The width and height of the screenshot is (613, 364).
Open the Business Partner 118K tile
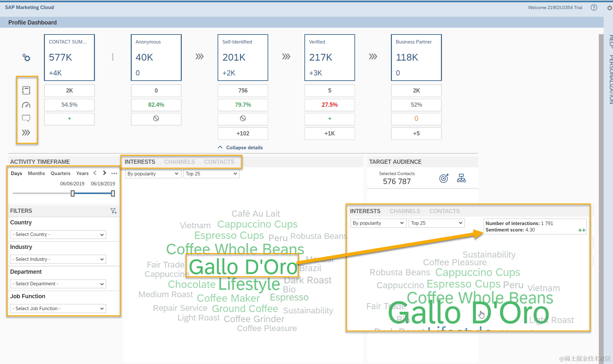click(416, 57)
